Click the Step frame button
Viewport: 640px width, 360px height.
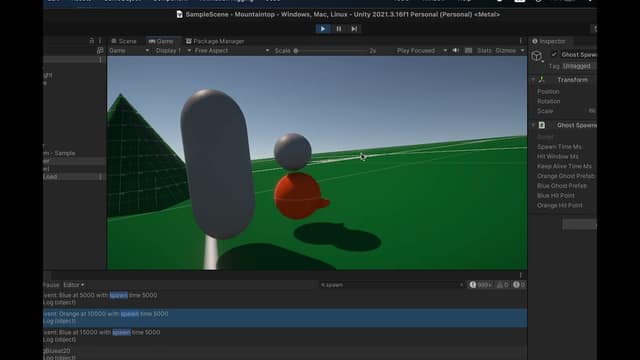tap(354, 29)
